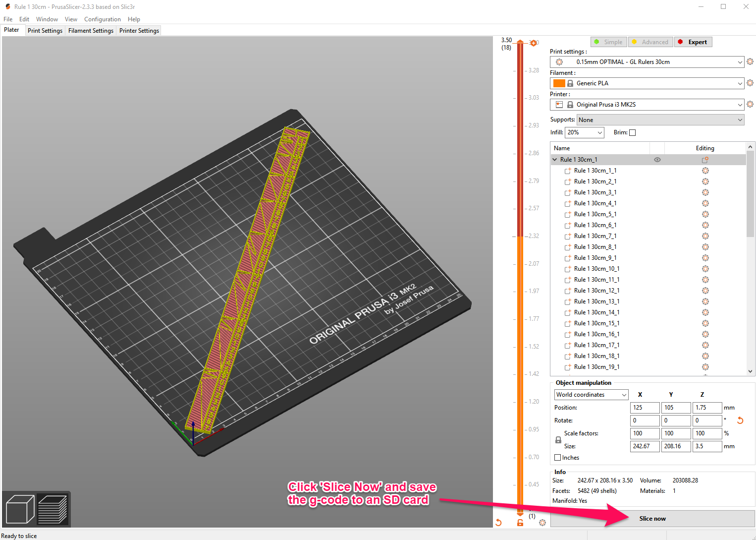Viewport: 756px width, 540px height.
Task: Check the Inches units checkbox
Action: click(558, 458)
